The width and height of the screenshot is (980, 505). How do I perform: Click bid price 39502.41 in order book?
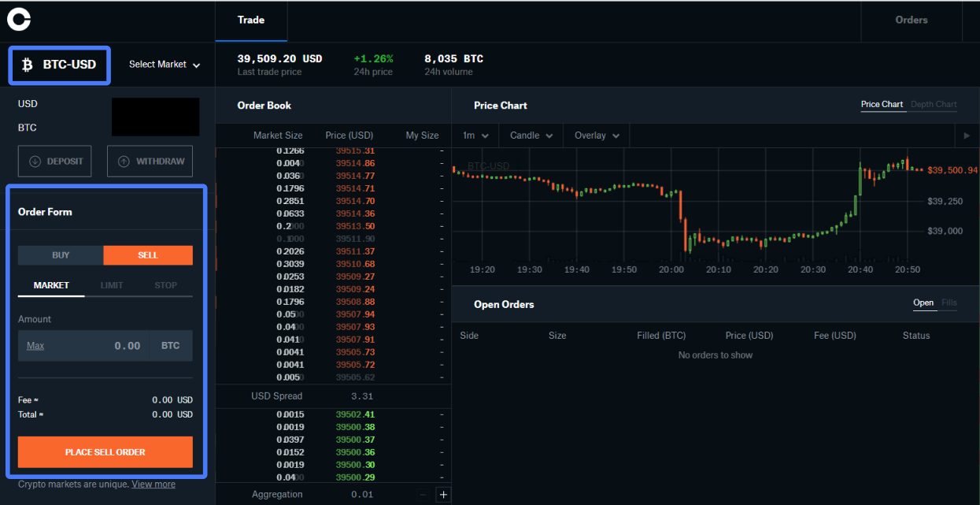click(355, 414)
